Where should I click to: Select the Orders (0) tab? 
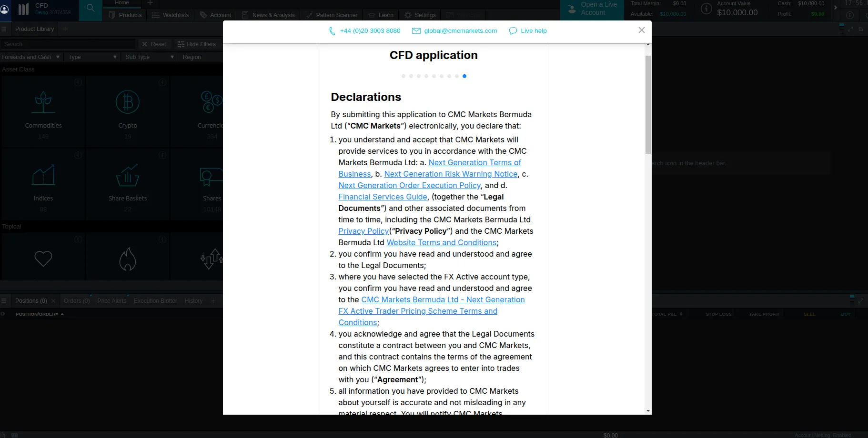click(x=77, y=301)
